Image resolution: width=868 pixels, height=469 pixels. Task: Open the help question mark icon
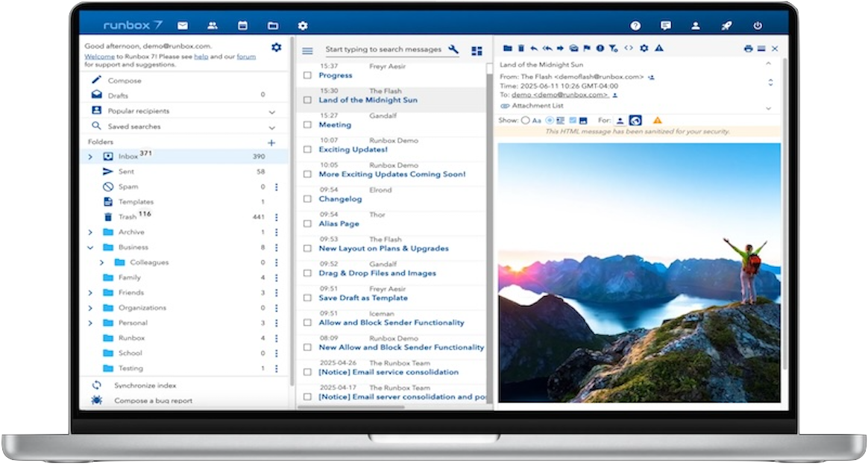pyautogui.click(x=635, y=25)
